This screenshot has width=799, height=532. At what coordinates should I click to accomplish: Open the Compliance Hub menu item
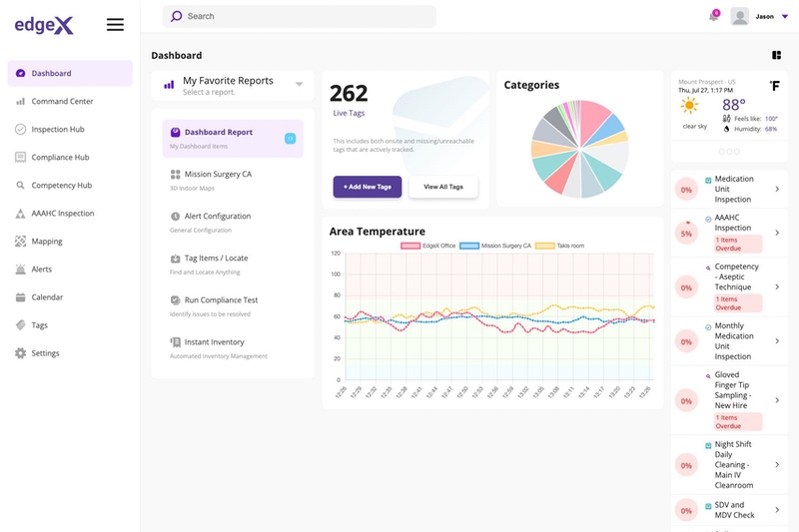tap(60, 158)
